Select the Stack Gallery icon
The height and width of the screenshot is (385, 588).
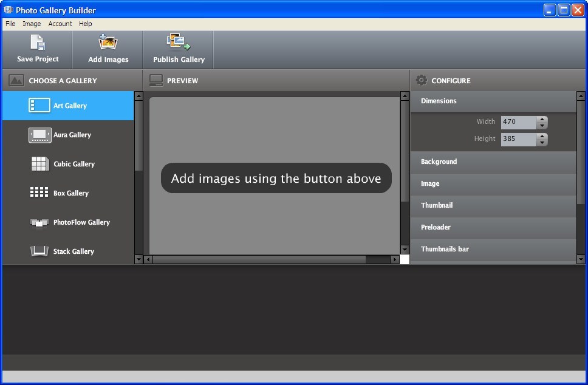(x=39, y=251)
